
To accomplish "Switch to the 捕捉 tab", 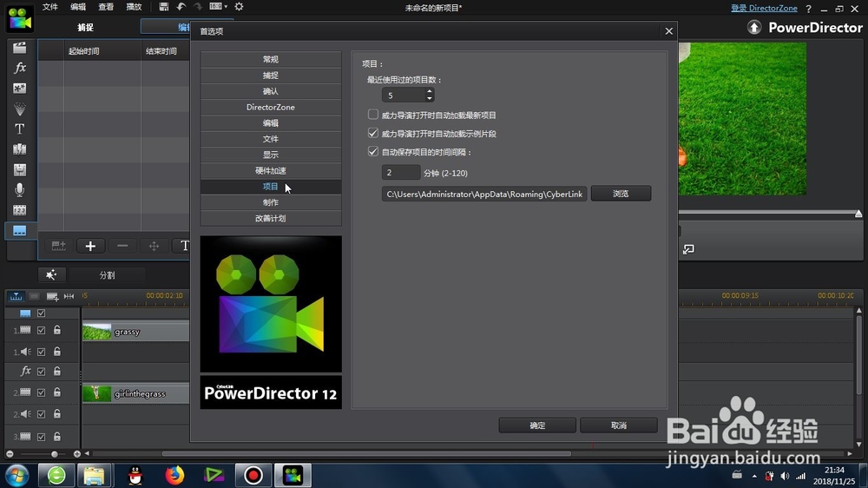I will pyautogui.click(x=85, y=27).
